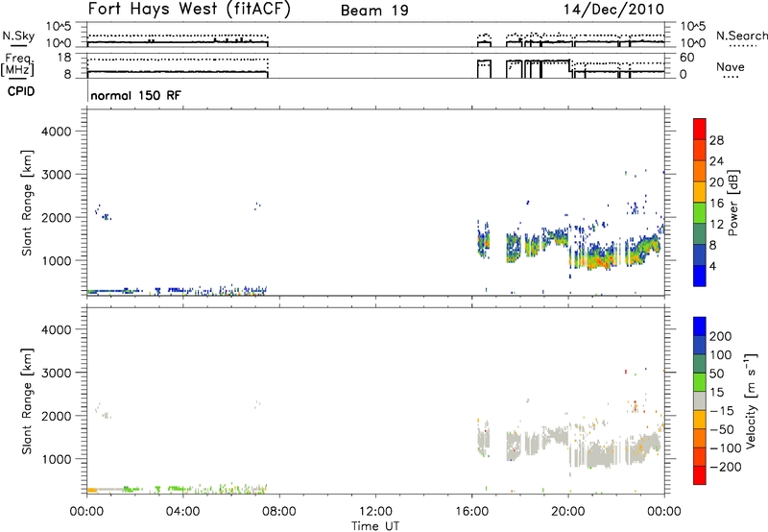
Task: Click the '12:00' time axis tick label
Action: (x=375, y=512)
